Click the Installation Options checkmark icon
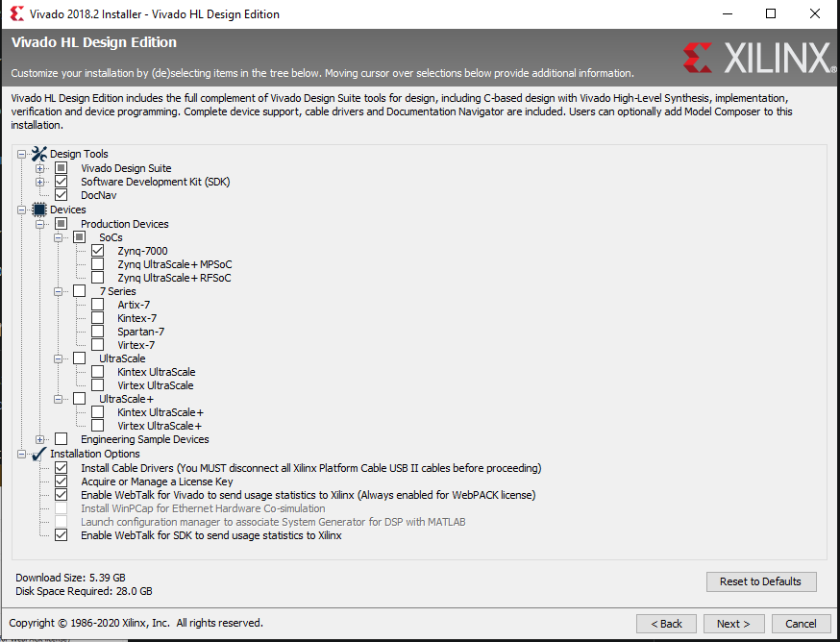The width and height of the screenshot is (840, 642). click(x=39, y=454)
